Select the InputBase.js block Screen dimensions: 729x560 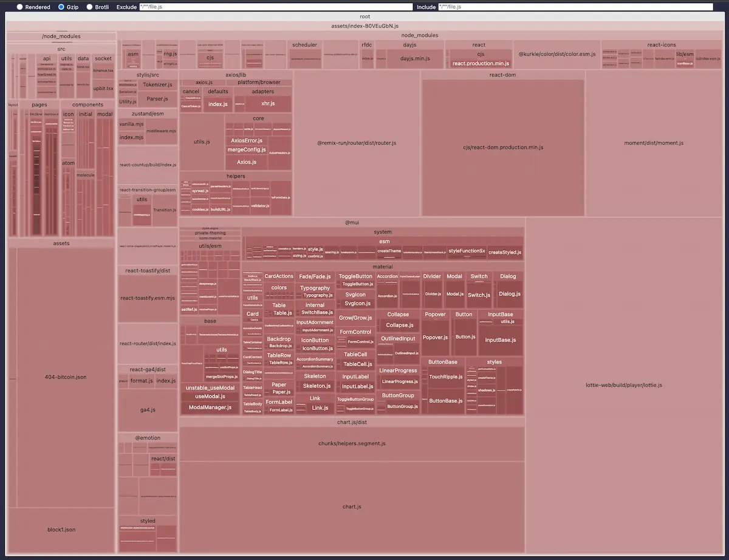tap(501, 340)
